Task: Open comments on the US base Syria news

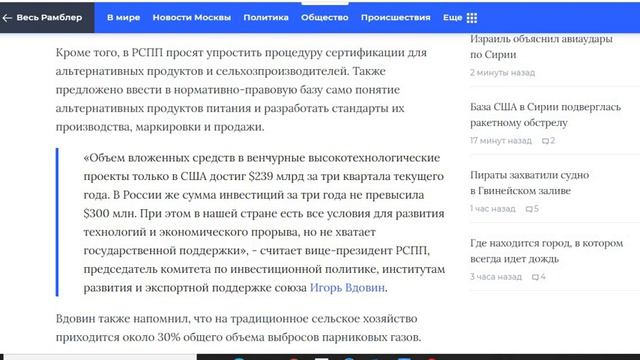Action: pyautogui.click(x=548, y=140)
